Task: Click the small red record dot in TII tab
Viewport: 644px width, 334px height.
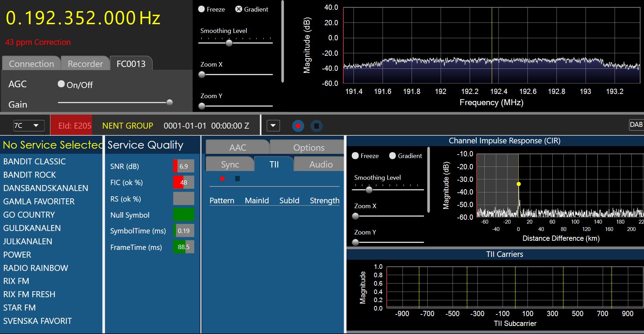Action: (222, 179)
